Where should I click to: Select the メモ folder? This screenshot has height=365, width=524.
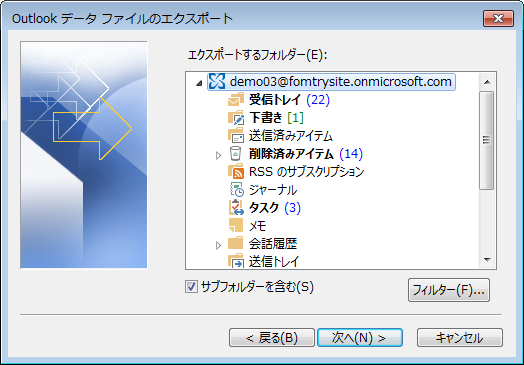(257, 226)
